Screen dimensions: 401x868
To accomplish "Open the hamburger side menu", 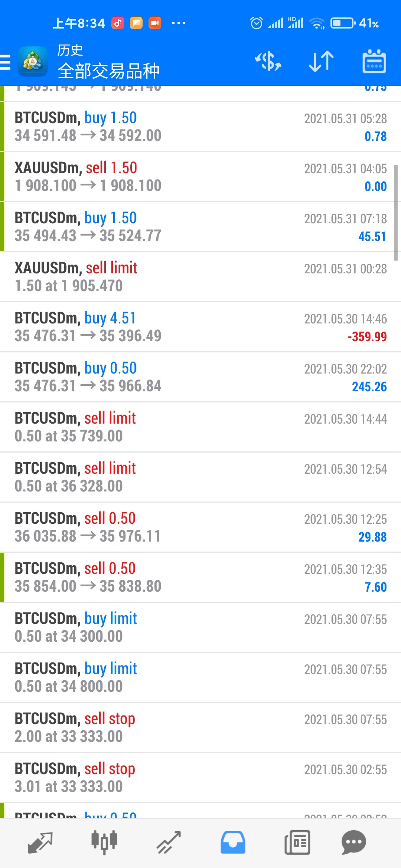I will [5, 62].
